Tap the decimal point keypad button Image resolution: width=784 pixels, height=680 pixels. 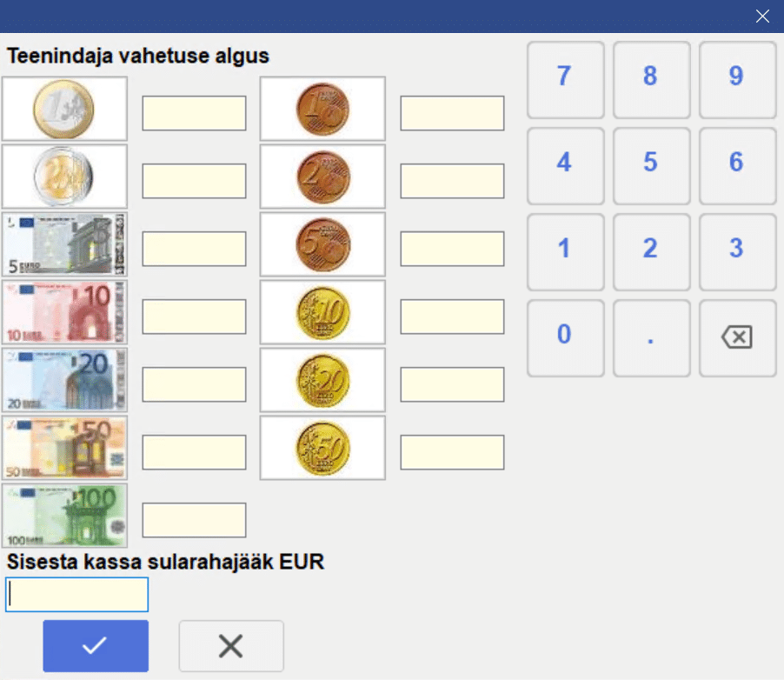coord(651,338)
